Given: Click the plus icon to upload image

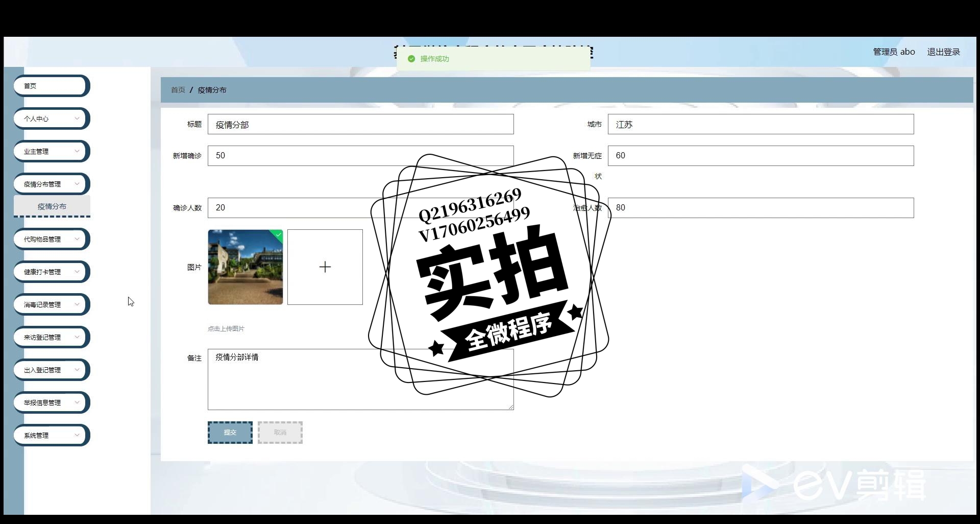Looking at the screenshot, I should click(325, 267).
